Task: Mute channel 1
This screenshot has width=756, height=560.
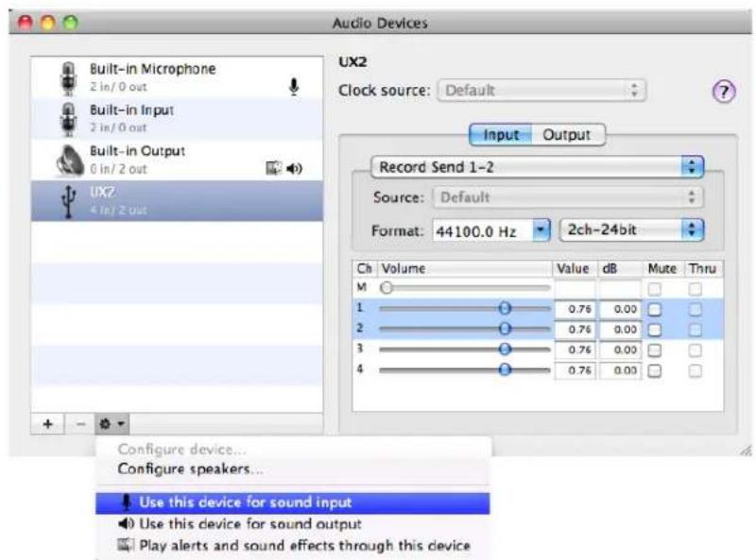Action: tap(654, 310)
